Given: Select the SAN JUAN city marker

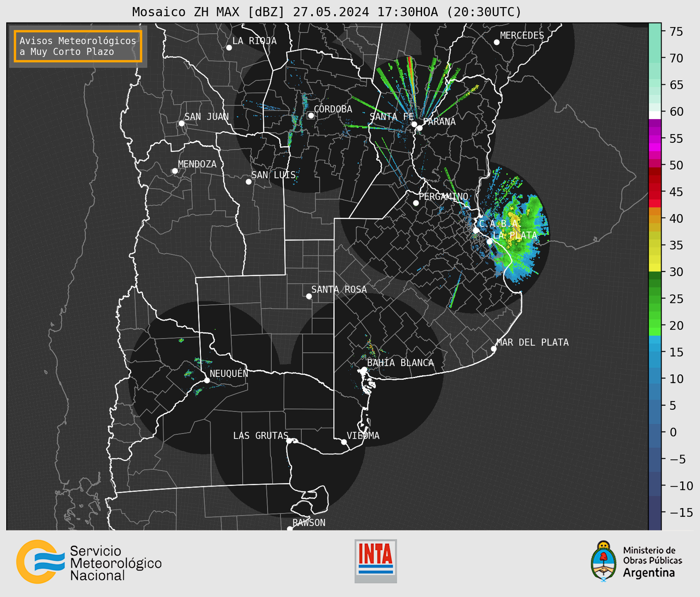Looking at the screenshot, I should coord(181,123).
